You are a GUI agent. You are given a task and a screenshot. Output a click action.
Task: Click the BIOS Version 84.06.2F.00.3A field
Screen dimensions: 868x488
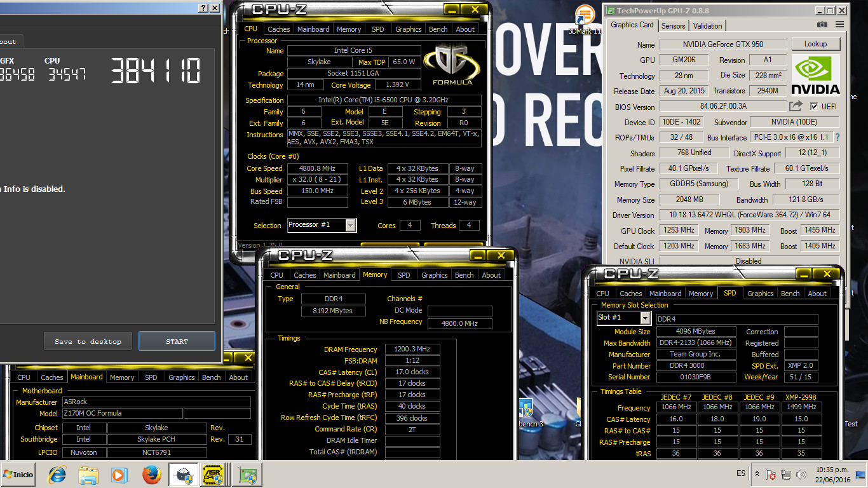point(723,106)
